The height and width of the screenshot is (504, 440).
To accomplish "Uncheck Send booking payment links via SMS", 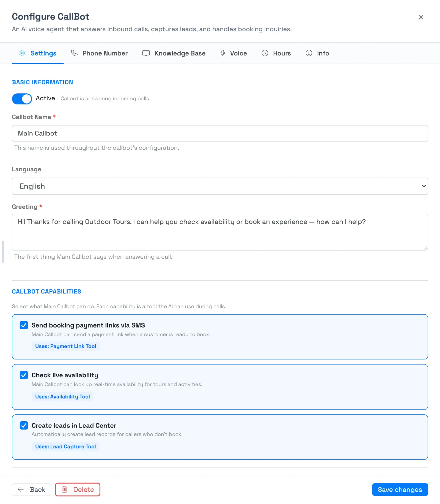I will 24,325.
